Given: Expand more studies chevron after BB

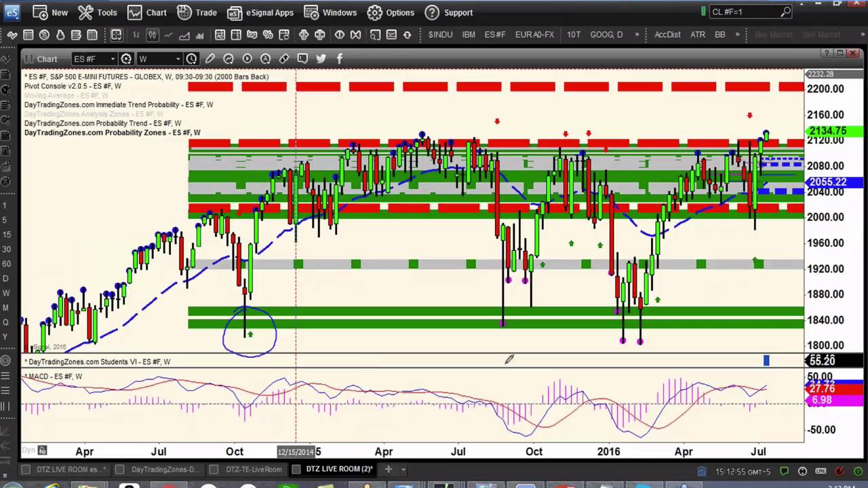Looking at the screenshot, I should click(738, 35).
